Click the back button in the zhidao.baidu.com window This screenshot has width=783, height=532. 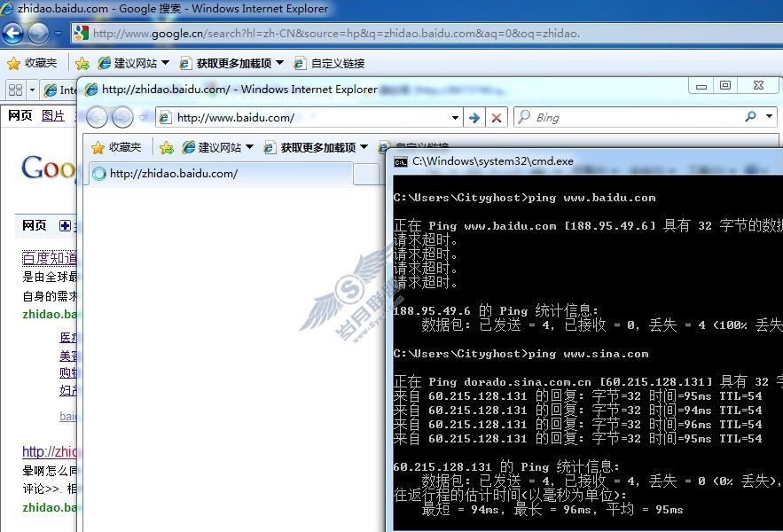click(x=97, y=117)
